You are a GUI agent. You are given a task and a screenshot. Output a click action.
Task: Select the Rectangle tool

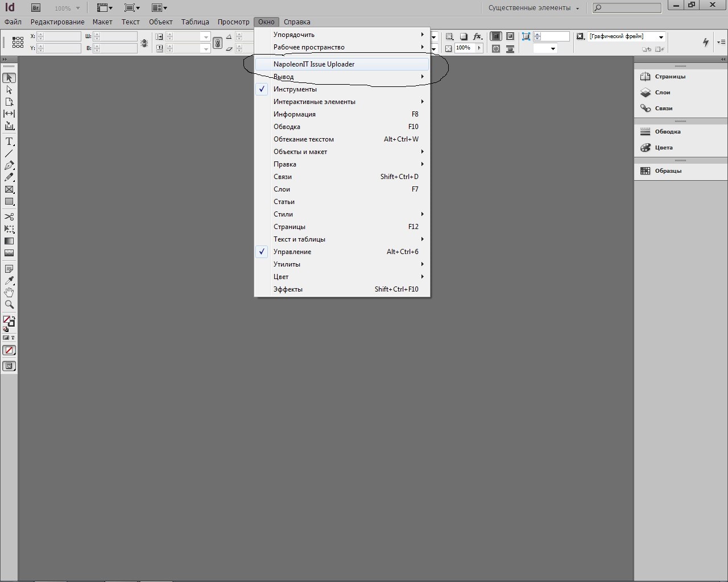pos(9,201)
